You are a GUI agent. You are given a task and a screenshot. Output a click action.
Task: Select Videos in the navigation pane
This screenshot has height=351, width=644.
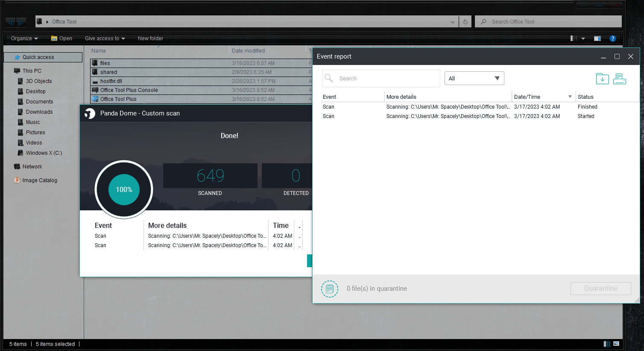pyautogui.click(x=34, y=143)
